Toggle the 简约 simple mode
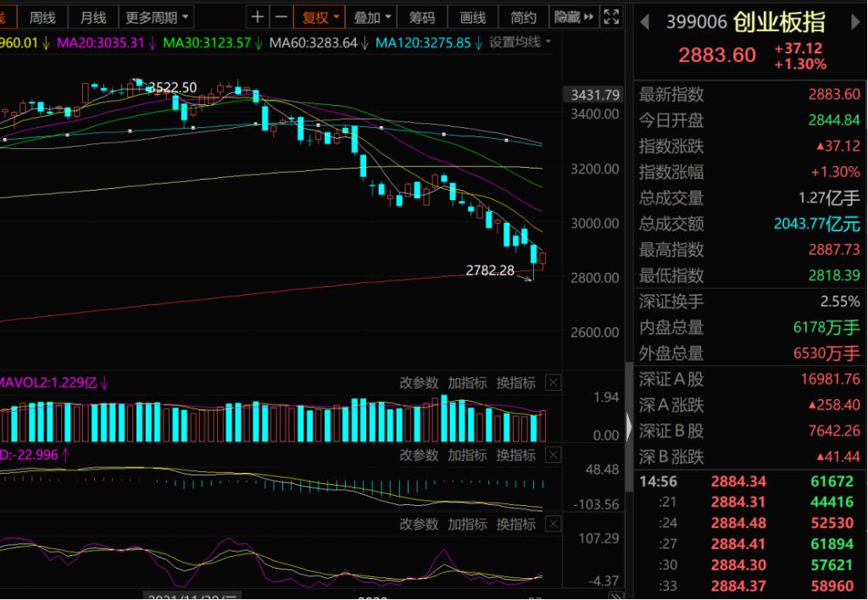The width and height of the screenshot is (868, 600). 523,17
